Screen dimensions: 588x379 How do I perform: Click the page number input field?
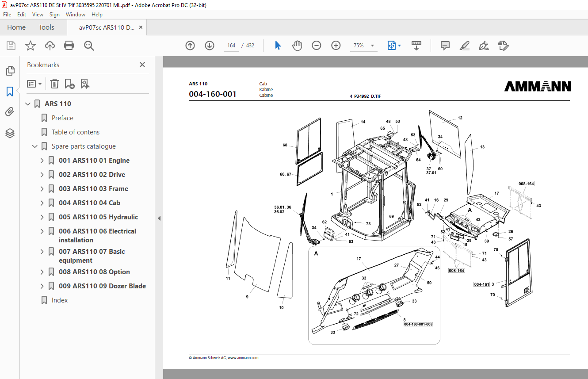(231, 46)
